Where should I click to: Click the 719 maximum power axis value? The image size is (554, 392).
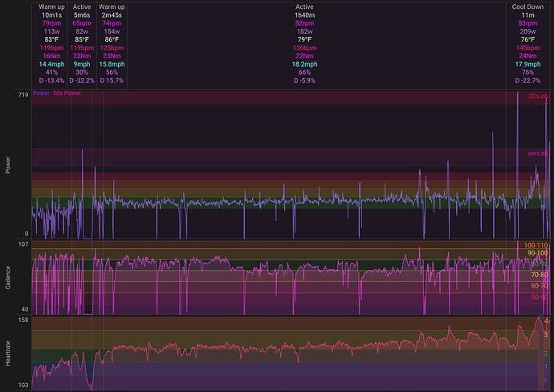pyautogui.click(x=23, y=95)
